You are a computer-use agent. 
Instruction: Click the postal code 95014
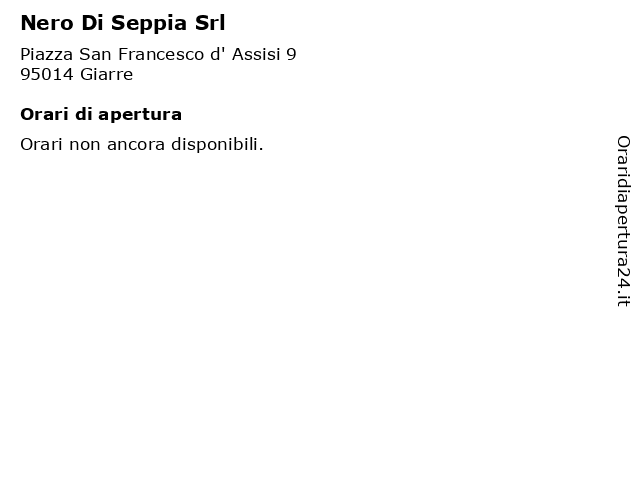[x=47, y=75]
